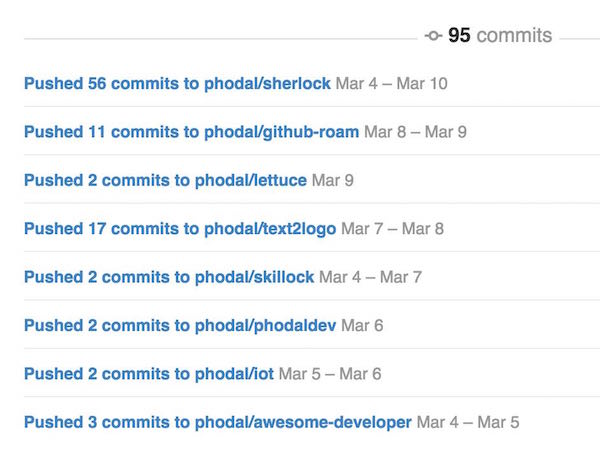The width and height of the screenshot is (600, 461).
Task: Open Pushed 2 commits to phodal/skillock
Action: pyautogui.click(x=169, y=277)
